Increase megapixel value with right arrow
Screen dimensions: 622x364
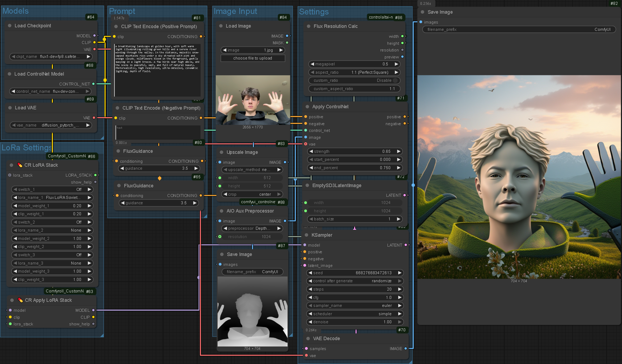(x=396, y=64)
